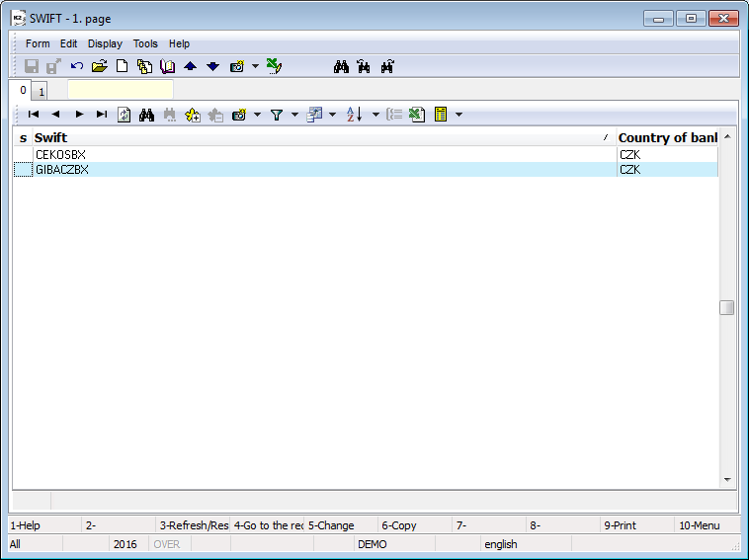
Task: Click the CZK cell in GIBACZBX row
Action: coord(667,170)
